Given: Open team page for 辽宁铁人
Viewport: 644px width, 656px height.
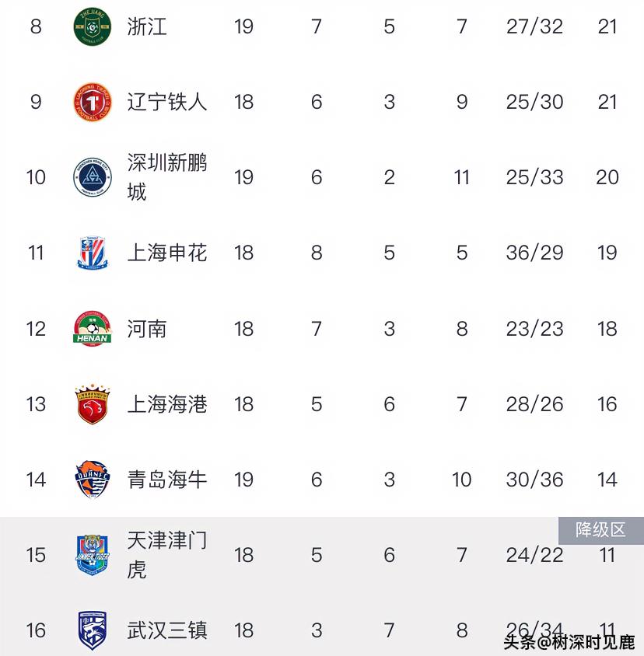Looking at the screenshot, I should pos(167,102).
